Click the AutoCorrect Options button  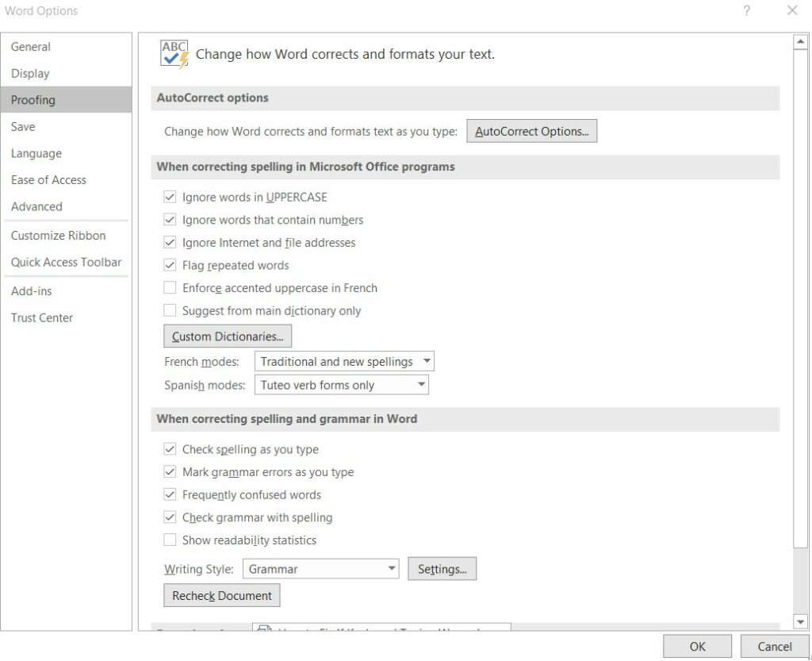[x=531, y=130]
